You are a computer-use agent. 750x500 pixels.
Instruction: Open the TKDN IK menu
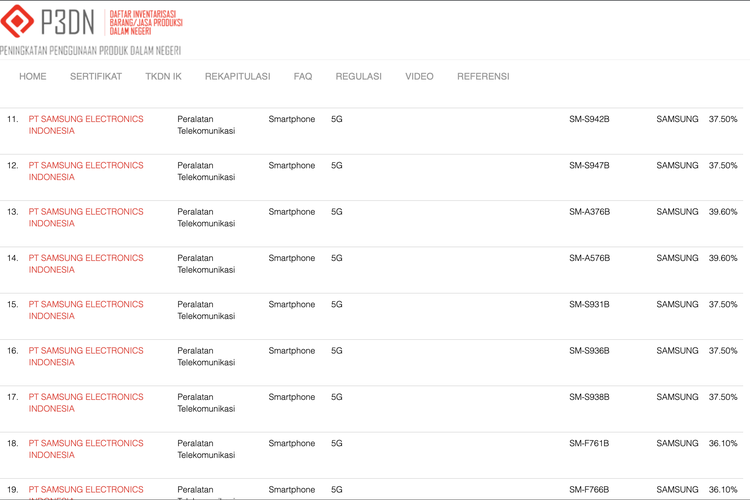(163, 77)
